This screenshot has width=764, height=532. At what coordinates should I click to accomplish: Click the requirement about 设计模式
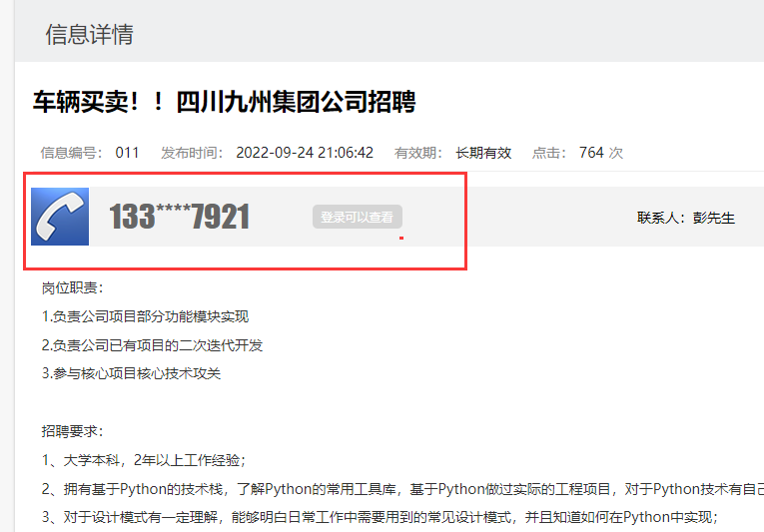[380, 517]
